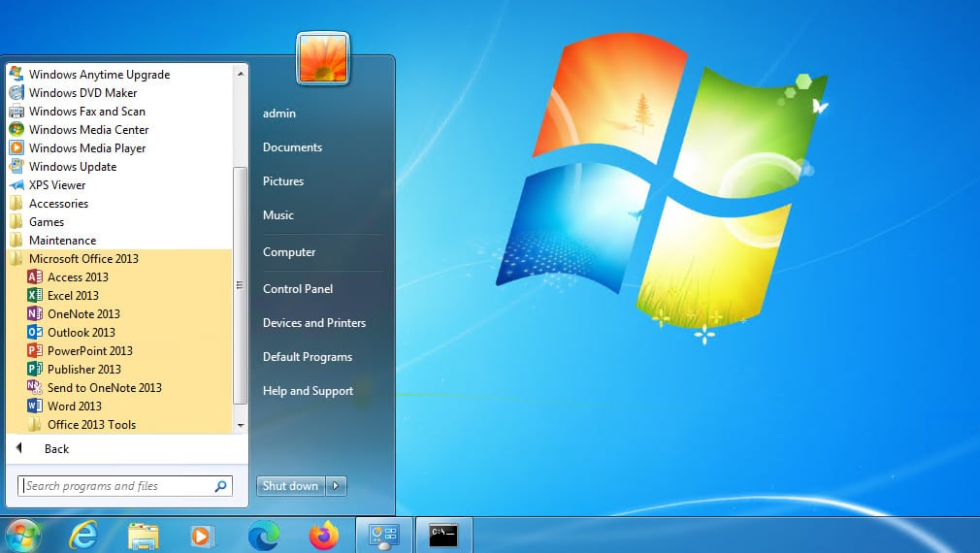
Task: Click the programs list scrollbar thumb
Action: 240,285
